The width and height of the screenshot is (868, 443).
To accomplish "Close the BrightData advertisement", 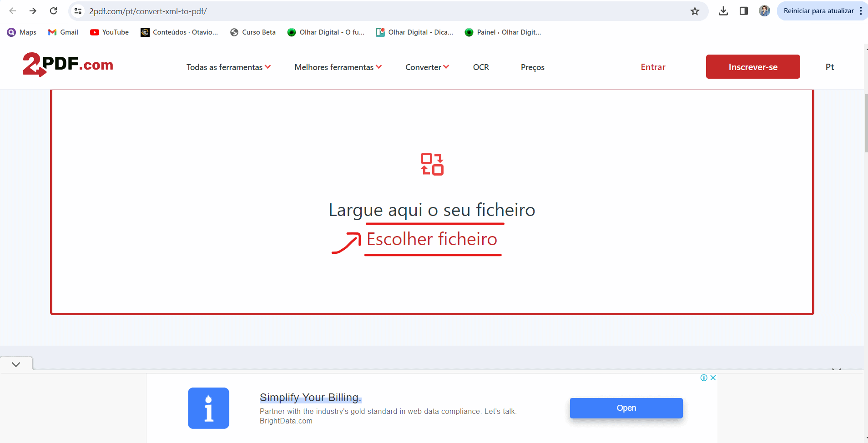I will pos(712,378).
